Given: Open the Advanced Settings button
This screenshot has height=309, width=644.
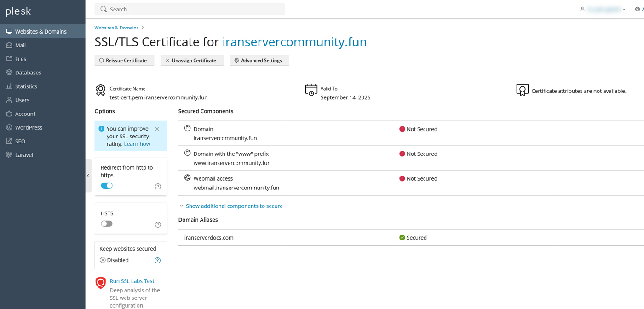Looking at the screenshot, I should (259, 60).
